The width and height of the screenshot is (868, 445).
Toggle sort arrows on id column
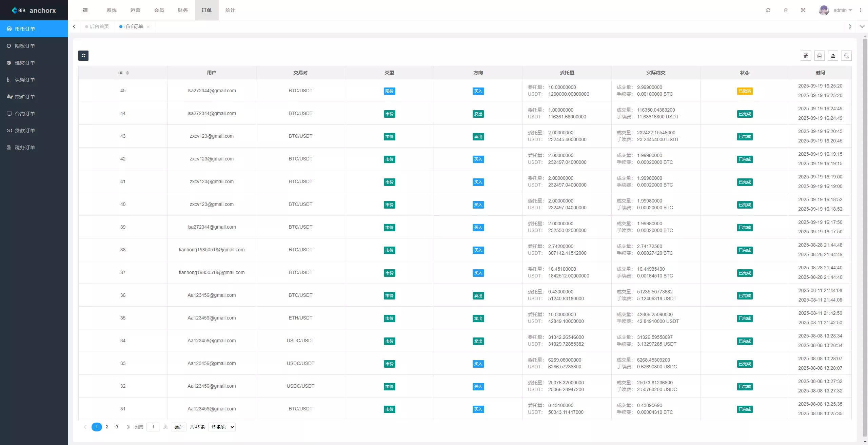tap(127, 73)
